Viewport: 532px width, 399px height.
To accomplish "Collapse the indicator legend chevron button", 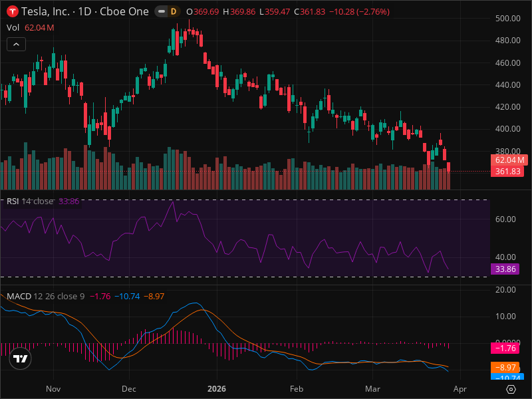I will (16, 45).
